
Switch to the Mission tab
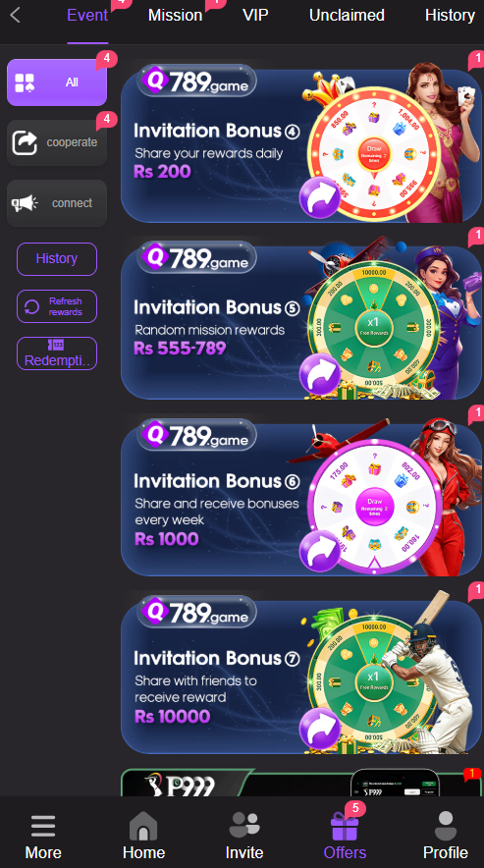(x=175, y=15)
